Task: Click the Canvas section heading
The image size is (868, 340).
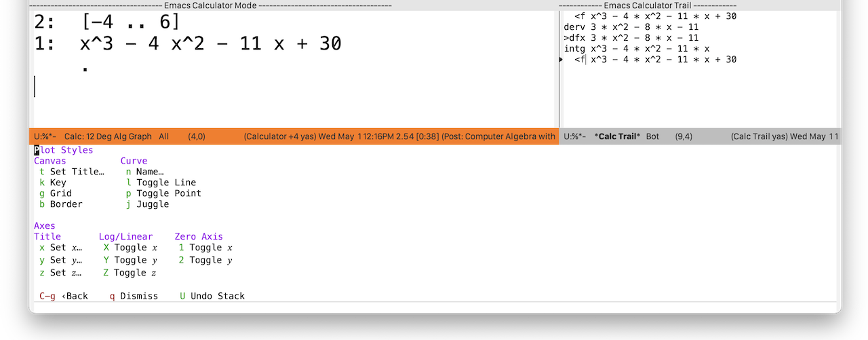Action: pyautogui.click(x=50, y=161)
